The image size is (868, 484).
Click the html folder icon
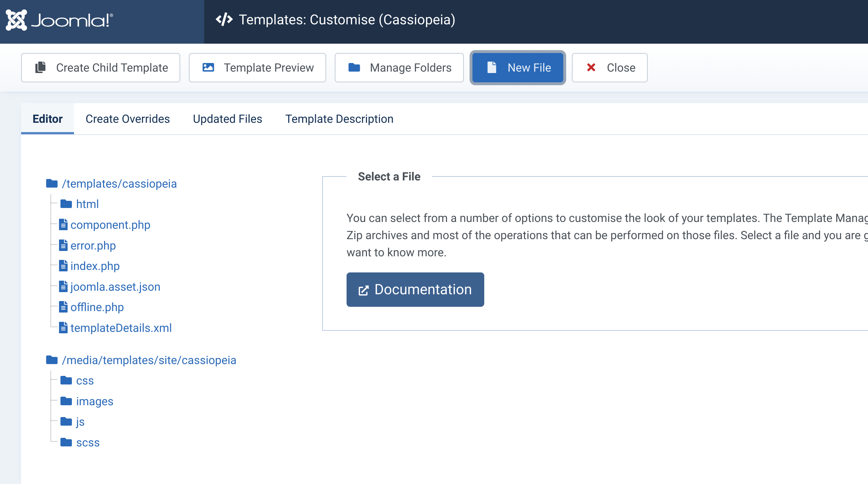point(66,204)
